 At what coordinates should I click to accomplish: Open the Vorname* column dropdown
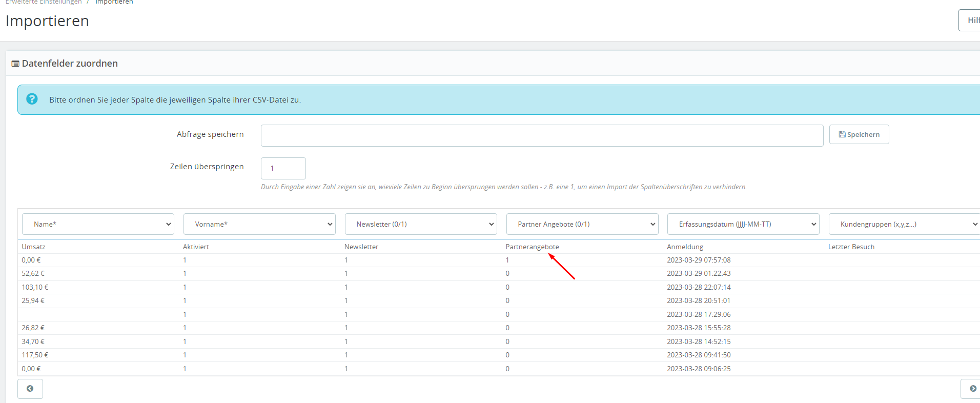coord(259,224)
